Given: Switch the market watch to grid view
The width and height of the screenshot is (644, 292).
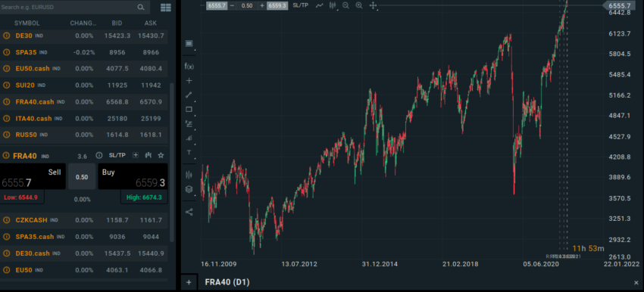Looking at the screenshot, I should (166, 8).
